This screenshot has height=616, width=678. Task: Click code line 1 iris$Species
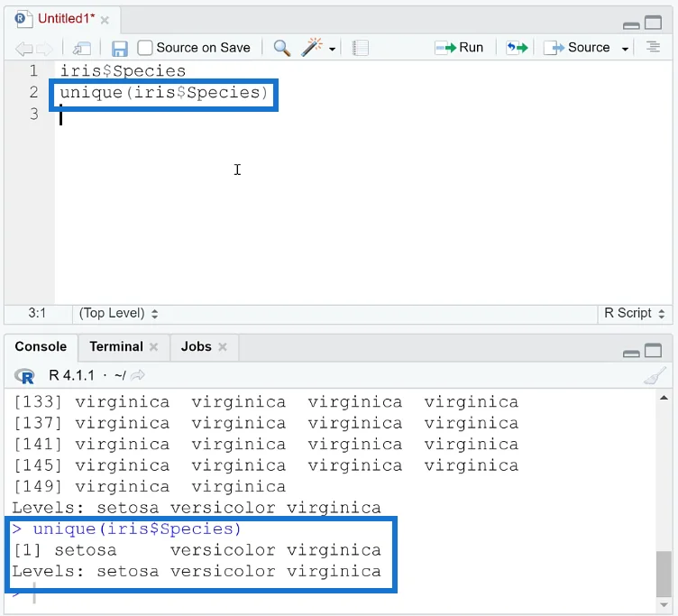[123, 71]
